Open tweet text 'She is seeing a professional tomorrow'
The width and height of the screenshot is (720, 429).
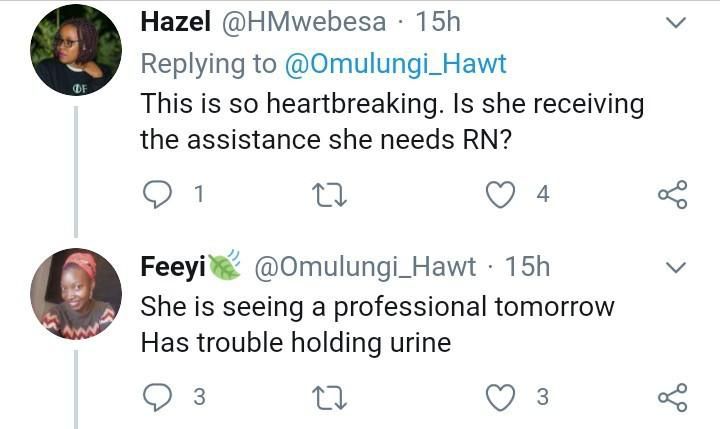(x=377, y=306)
